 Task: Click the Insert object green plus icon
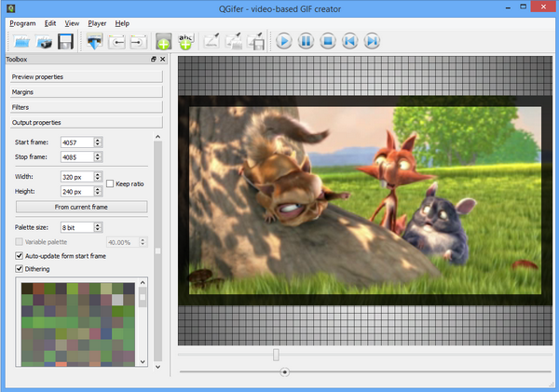[164, 41]
